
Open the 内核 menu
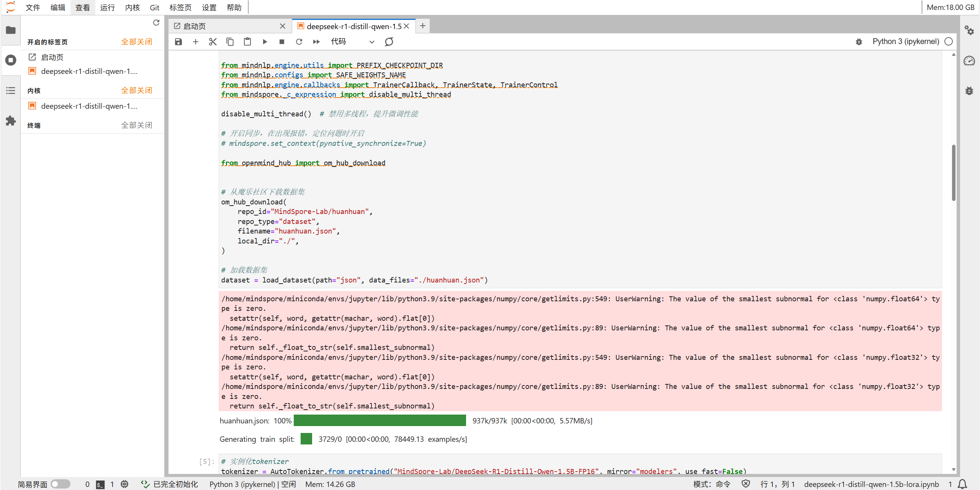[x=132, y=7]
